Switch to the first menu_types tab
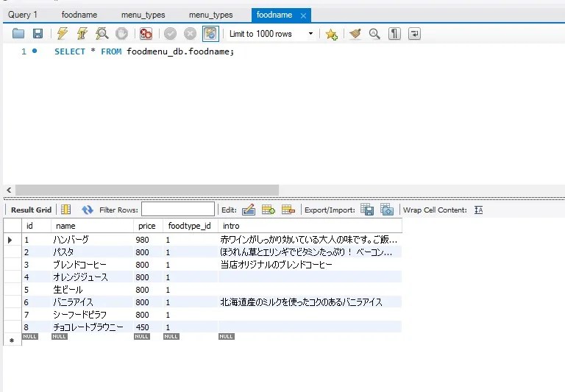The height and width of the screenshot is (392, 565). [x=143, y=15]
